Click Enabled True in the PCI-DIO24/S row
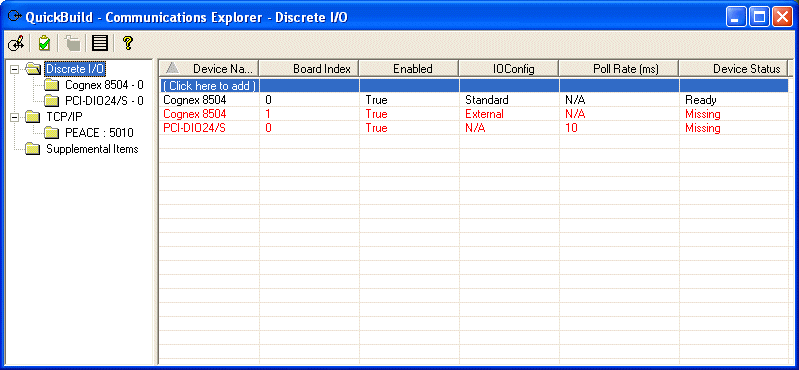Image resolution: width=799 pixels, height=370 pixels. [377, 128]
